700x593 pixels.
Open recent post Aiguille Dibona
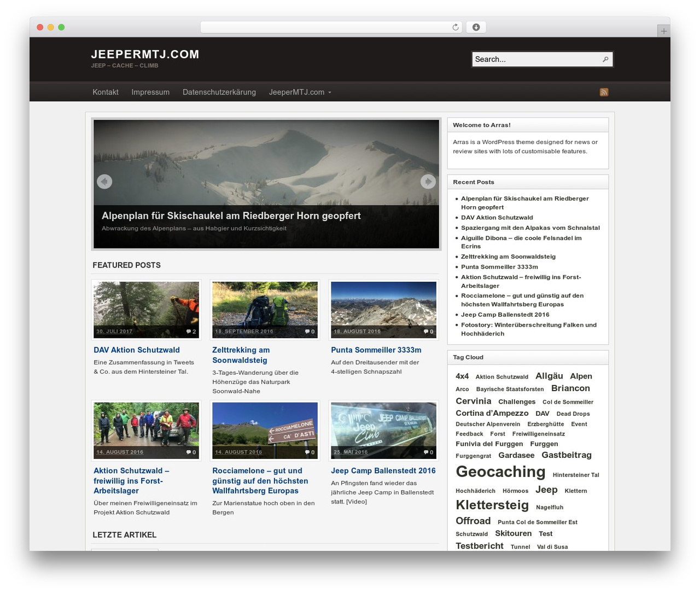point(521,242)
